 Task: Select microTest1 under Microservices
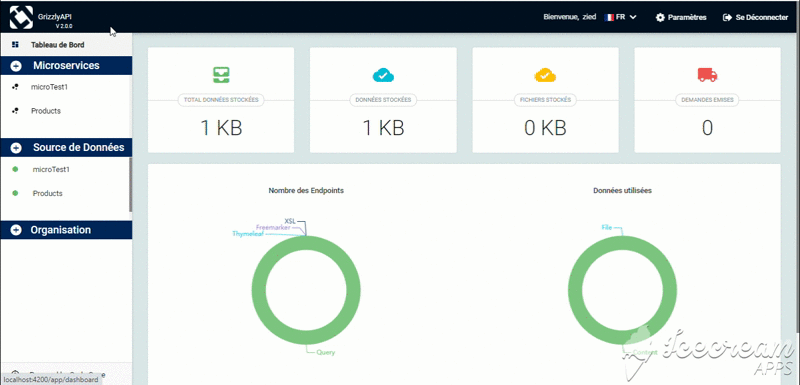pyautogui.click(x=49, y=87)
